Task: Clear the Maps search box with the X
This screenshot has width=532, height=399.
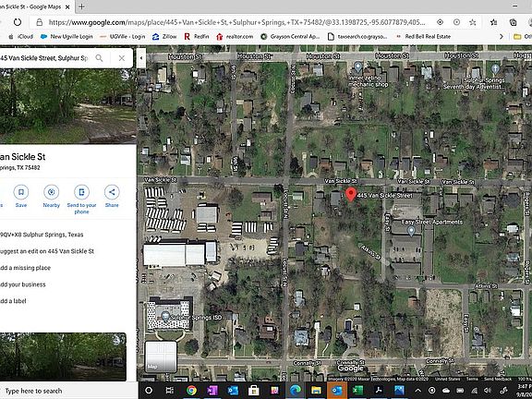Action: (x=122, y=58)
